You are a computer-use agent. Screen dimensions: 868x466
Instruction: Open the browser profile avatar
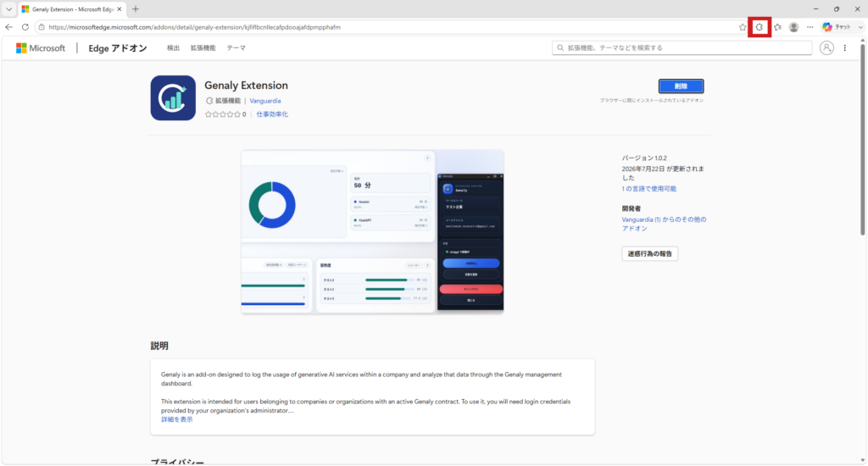793,27
